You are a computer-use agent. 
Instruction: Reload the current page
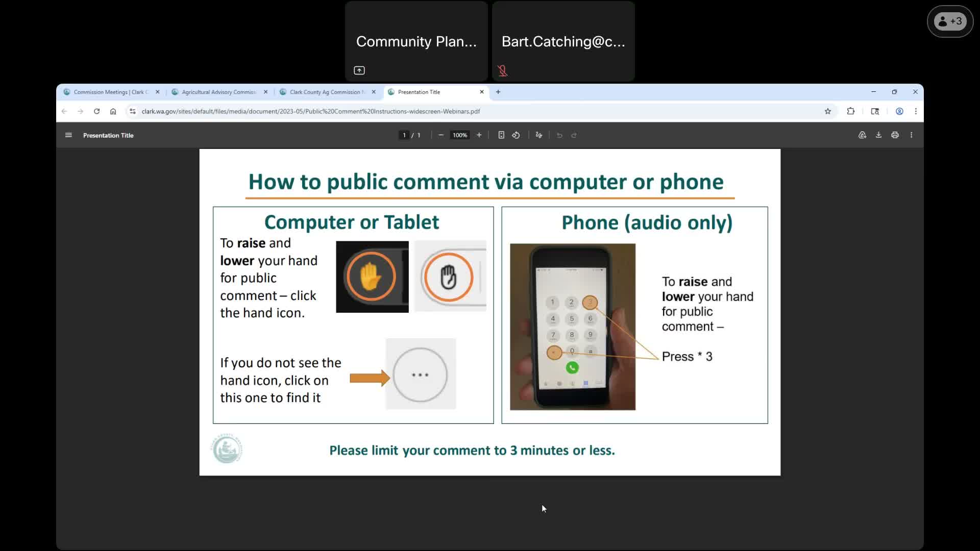pyautogui.click(x=96, y=111)
